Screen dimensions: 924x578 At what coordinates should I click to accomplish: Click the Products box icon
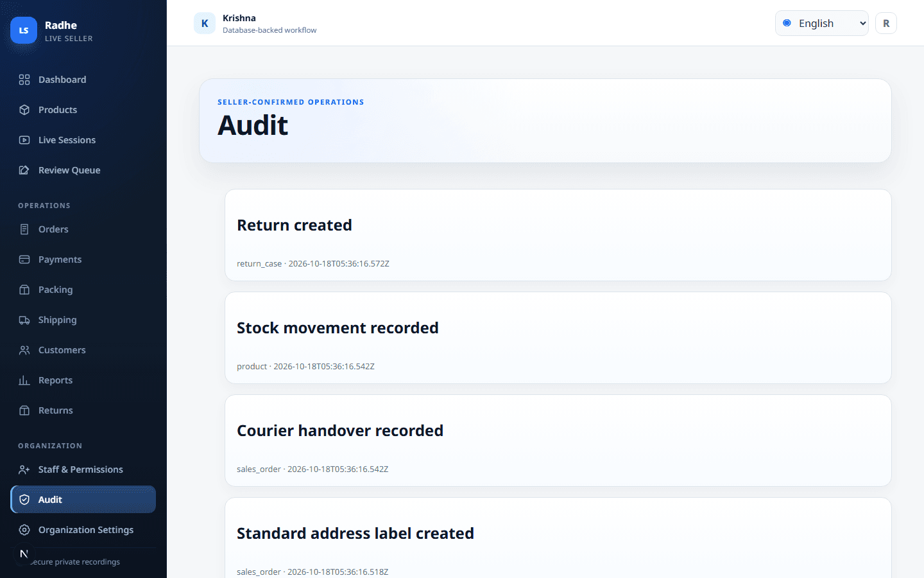[24, 110]
